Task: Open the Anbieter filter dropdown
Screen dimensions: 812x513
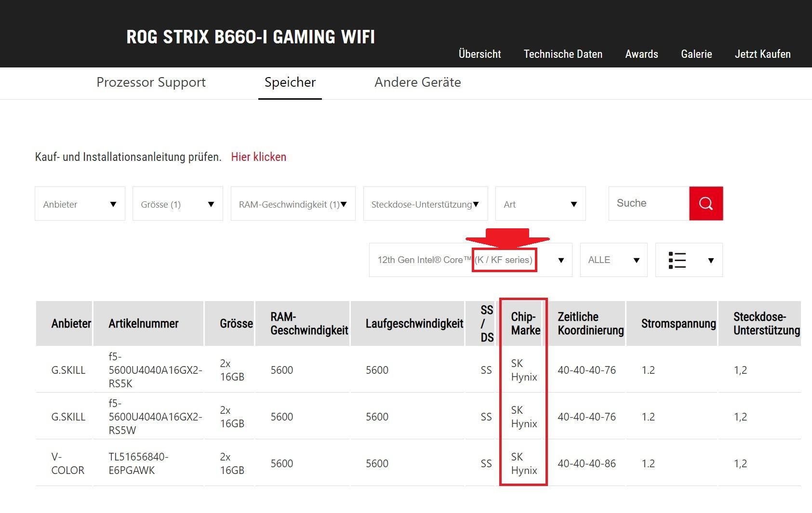Action: point(80,204)
